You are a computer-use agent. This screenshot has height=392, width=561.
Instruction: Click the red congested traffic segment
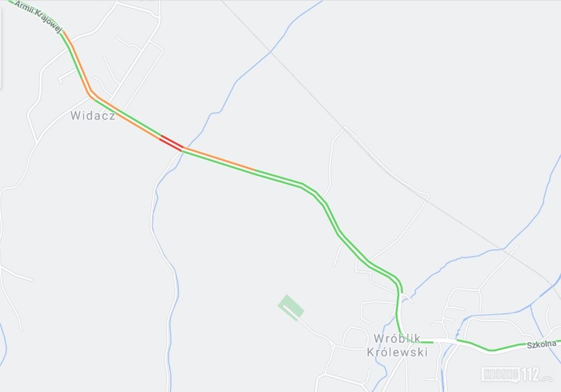coord(171,143)
